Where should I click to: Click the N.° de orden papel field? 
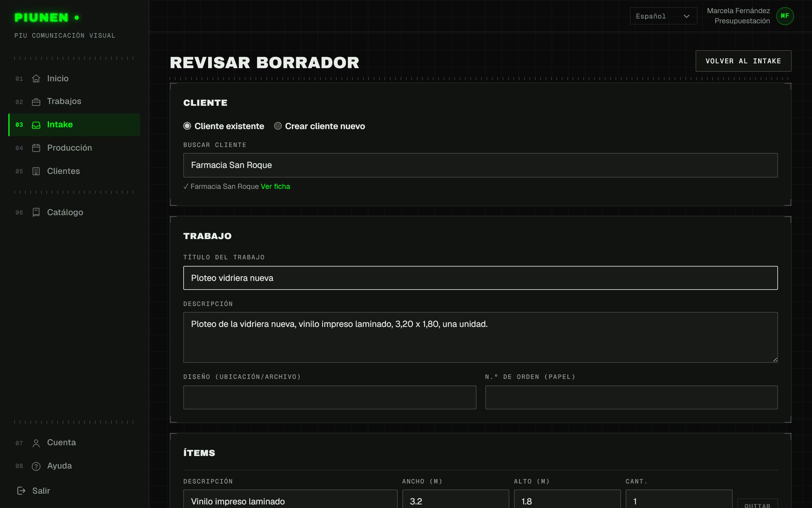pos(631,397)
